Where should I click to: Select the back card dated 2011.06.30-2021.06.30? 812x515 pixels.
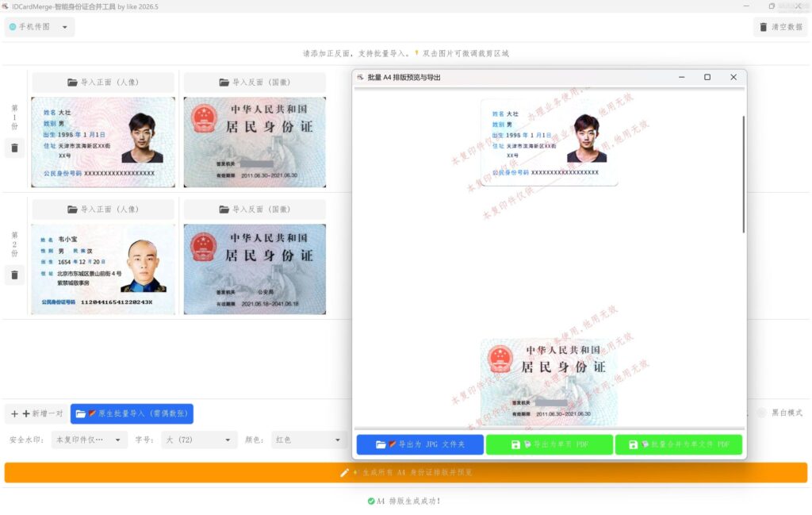(x=255, y=142)
